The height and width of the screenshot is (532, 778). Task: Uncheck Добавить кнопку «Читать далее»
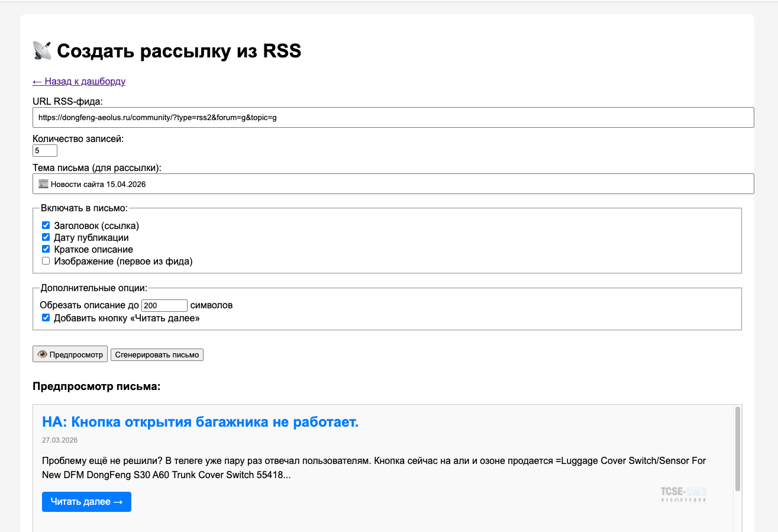(x=46, y=318)
